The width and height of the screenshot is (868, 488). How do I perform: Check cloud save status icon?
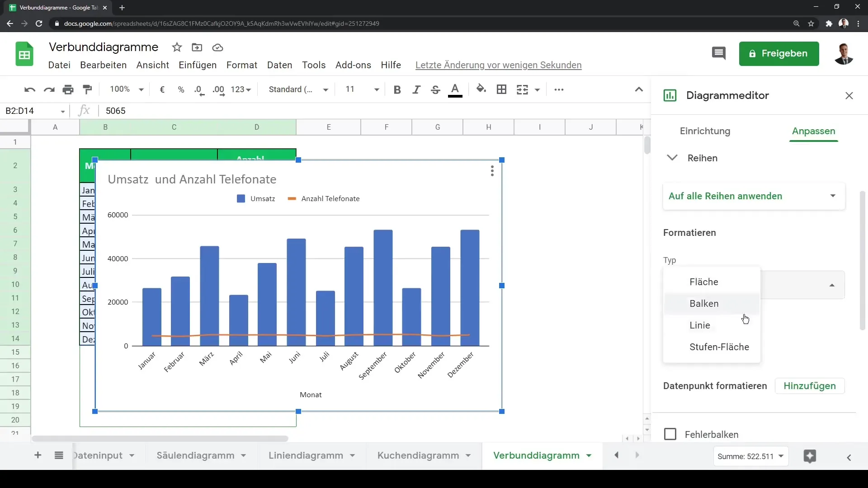click(217, 47)
